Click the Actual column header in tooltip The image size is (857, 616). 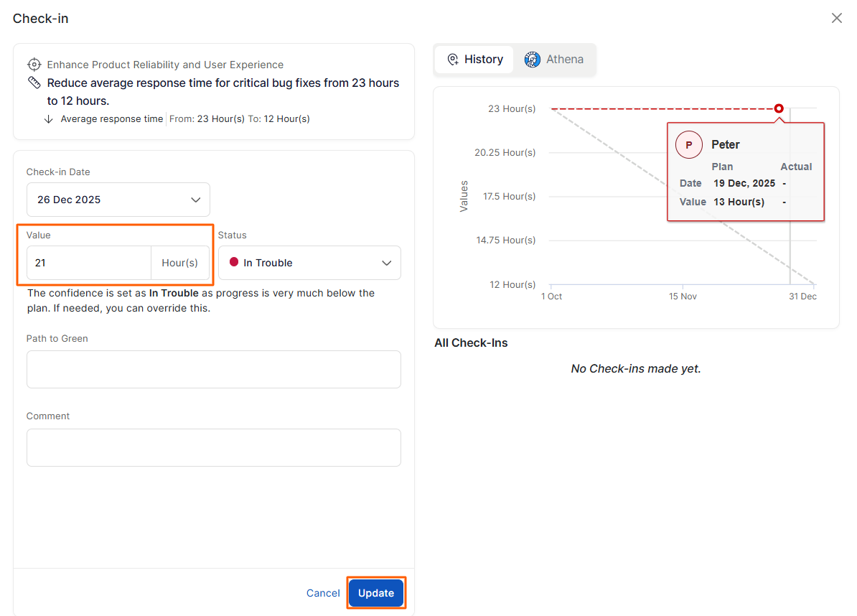coord(796,167)
